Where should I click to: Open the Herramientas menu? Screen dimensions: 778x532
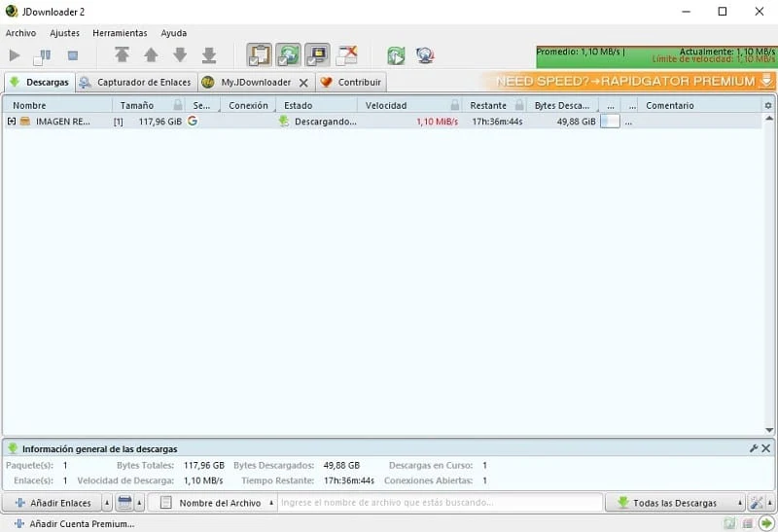click(x=120, y=33)
